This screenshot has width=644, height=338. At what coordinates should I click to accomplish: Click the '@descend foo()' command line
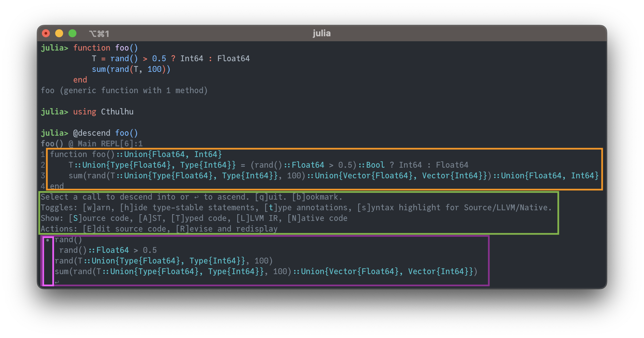click(105, 133)
